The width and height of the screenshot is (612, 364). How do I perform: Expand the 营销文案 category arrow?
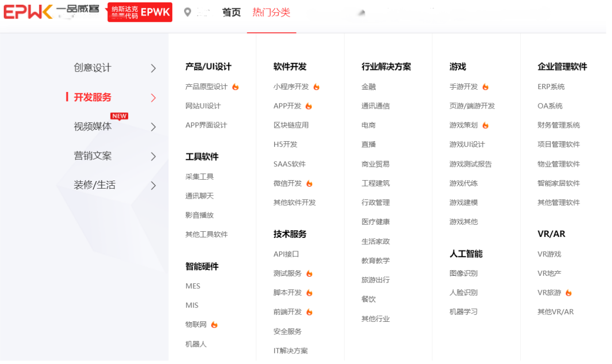pos(153,156)
